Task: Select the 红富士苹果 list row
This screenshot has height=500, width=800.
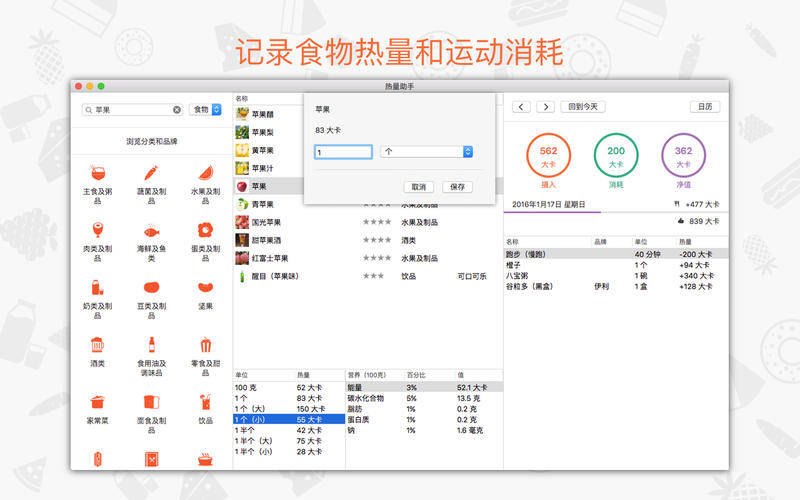Action: (x=367, y=258)
